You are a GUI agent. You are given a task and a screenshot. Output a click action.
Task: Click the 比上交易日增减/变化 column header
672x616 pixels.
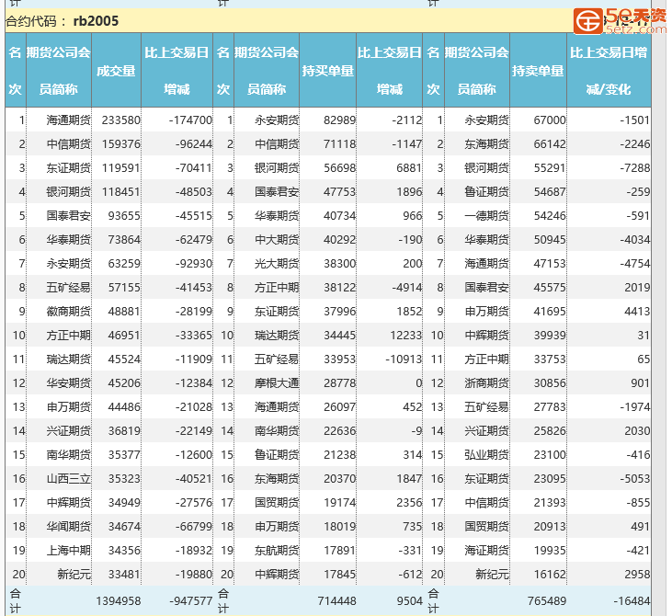[x=609, y=71]
